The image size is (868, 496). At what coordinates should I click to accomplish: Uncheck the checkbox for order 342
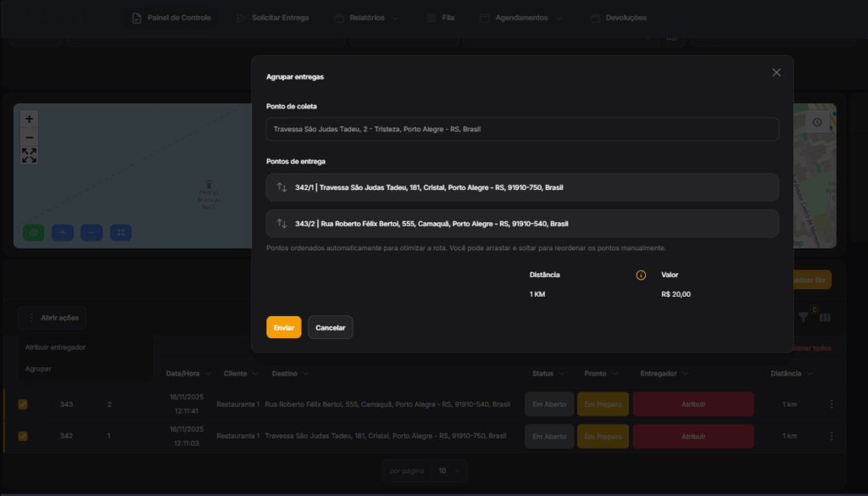click(x=23, y=436)
